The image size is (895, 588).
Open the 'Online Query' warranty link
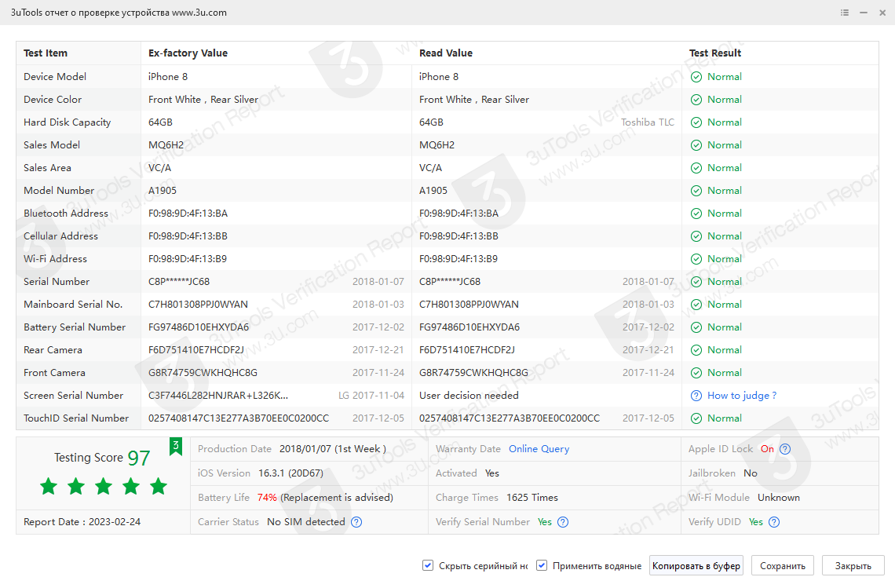(539, 449)
